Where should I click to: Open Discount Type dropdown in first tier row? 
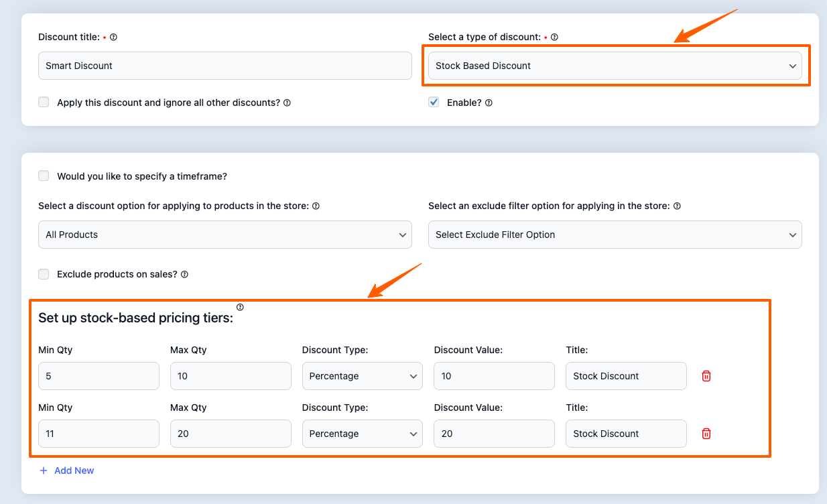pos(362,376)
